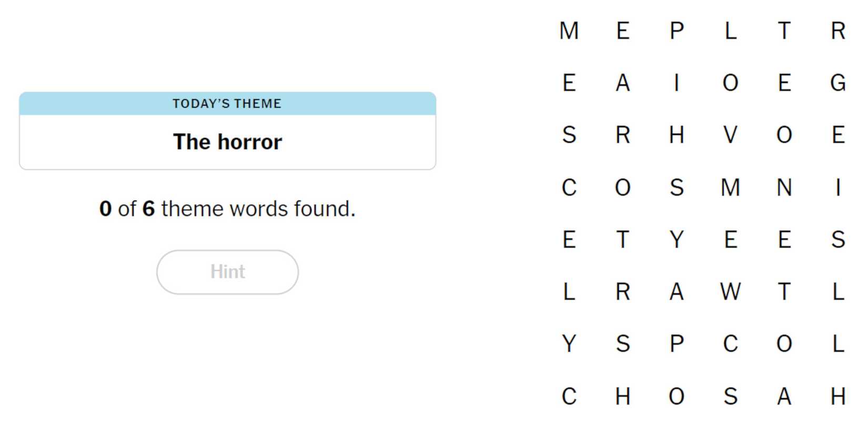Select the P in the top row
This screenshot has width=868, height=434.
click(x=677, y=31)
